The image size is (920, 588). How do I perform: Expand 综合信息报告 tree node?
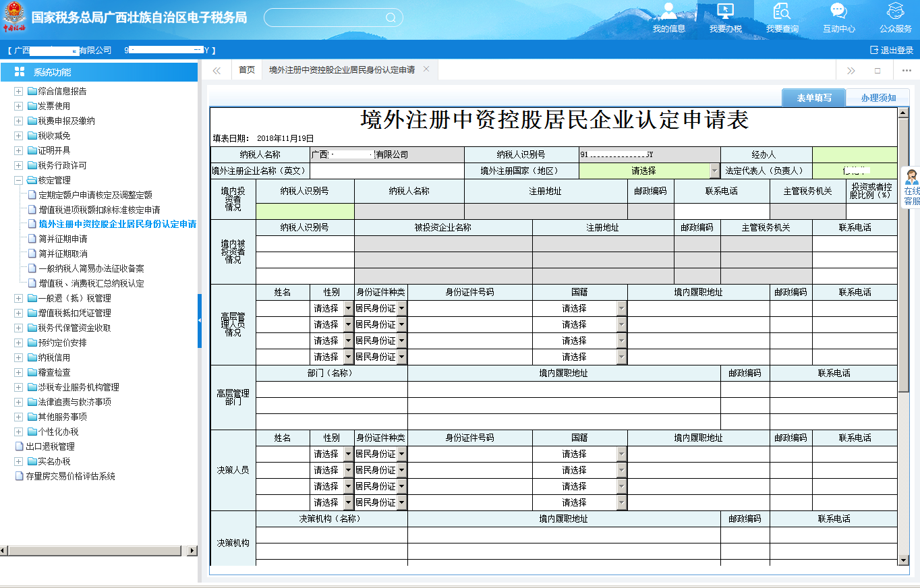[x=19, y=91]
